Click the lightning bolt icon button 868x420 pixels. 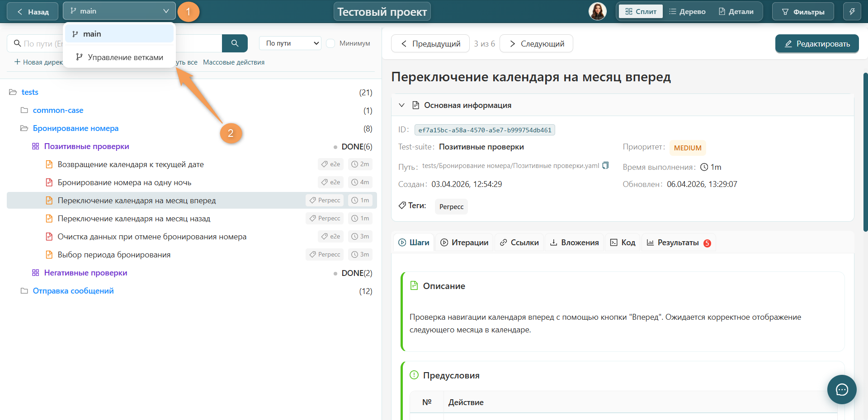point(852,11)
